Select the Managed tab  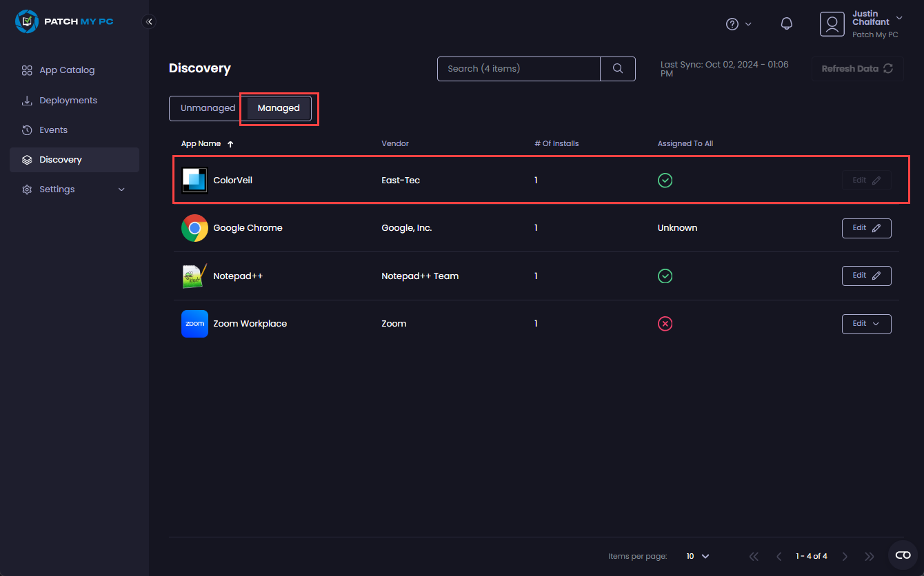pos(279,107)
